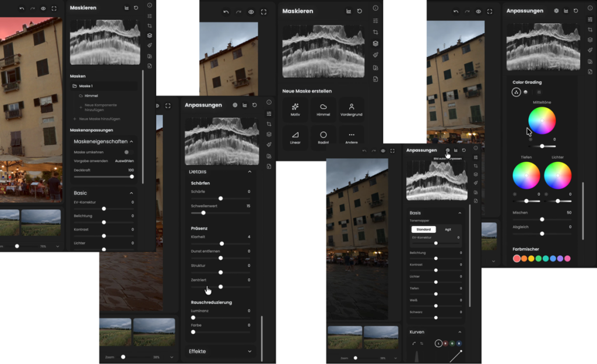
Task: Enter fullscreen in the Neue Maske erstellen window
Action: pyautogui.click(x=264, y=12)
